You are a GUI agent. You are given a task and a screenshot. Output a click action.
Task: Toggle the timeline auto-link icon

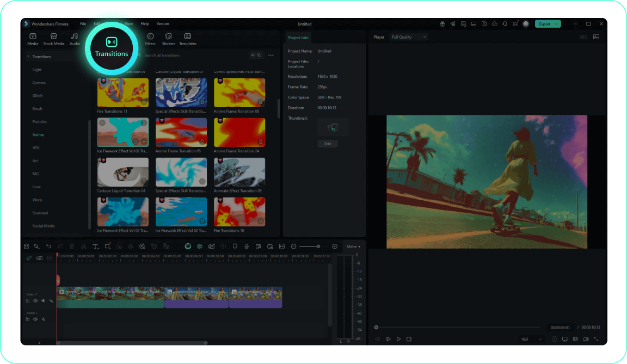click(29, 258)
